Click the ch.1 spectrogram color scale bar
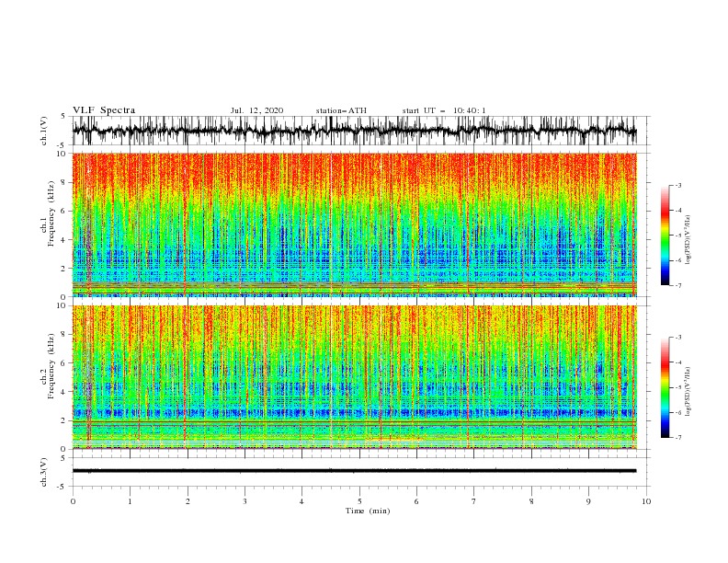Viewport: 728px width, 563px height. pos(665,236)
